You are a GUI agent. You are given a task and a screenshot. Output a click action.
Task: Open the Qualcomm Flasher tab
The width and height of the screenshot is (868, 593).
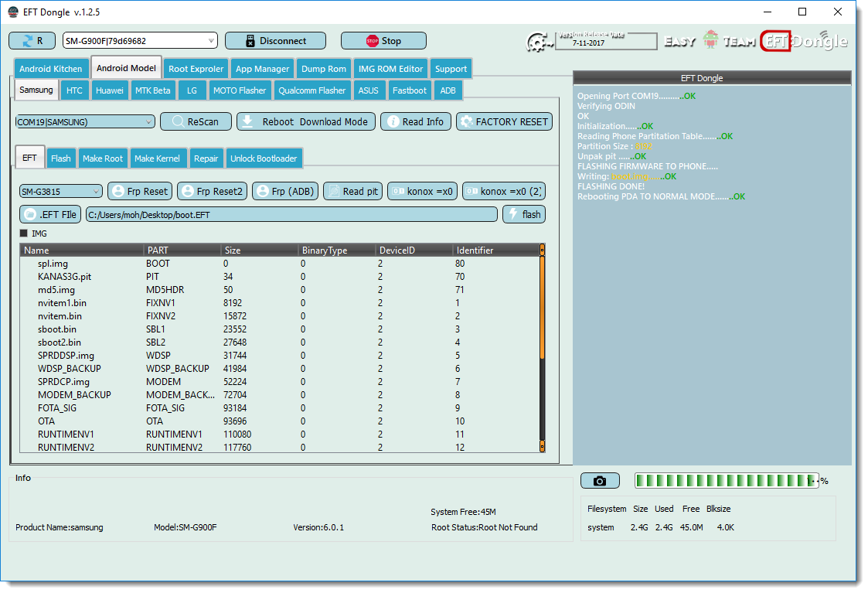coord(311,90)
